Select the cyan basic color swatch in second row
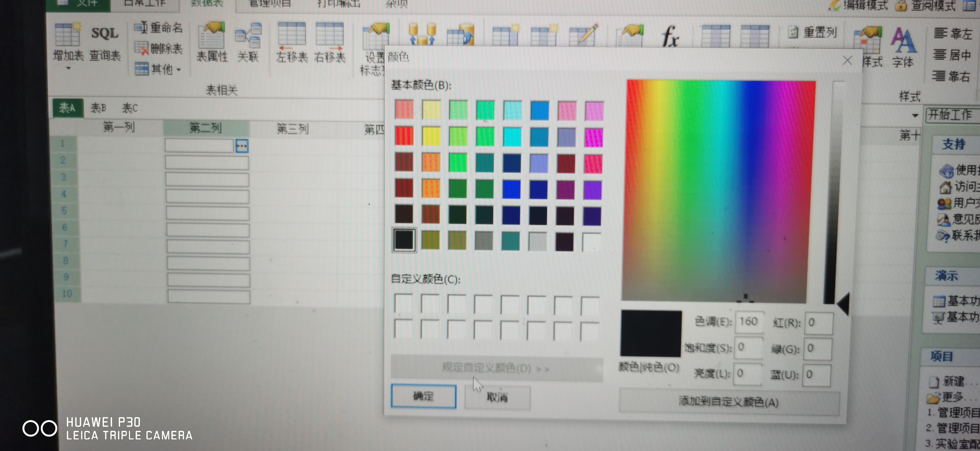980x451 pixels. (512, 137)
